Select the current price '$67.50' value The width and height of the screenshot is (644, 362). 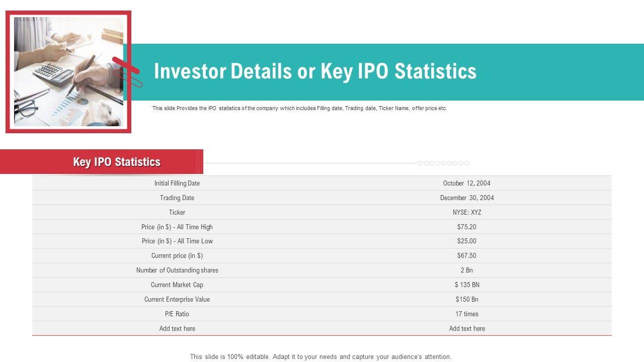(467, 256)
